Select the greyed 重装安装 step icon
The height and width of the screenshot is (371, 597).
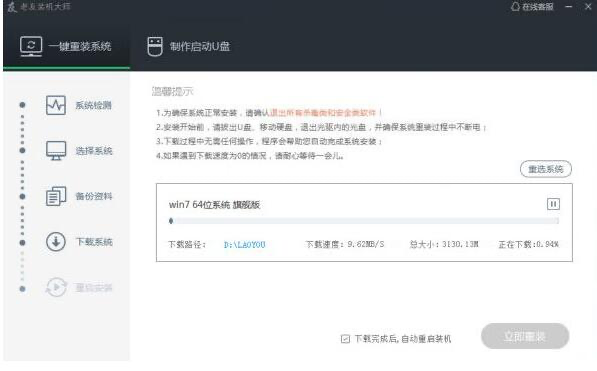tap(56, 287)
